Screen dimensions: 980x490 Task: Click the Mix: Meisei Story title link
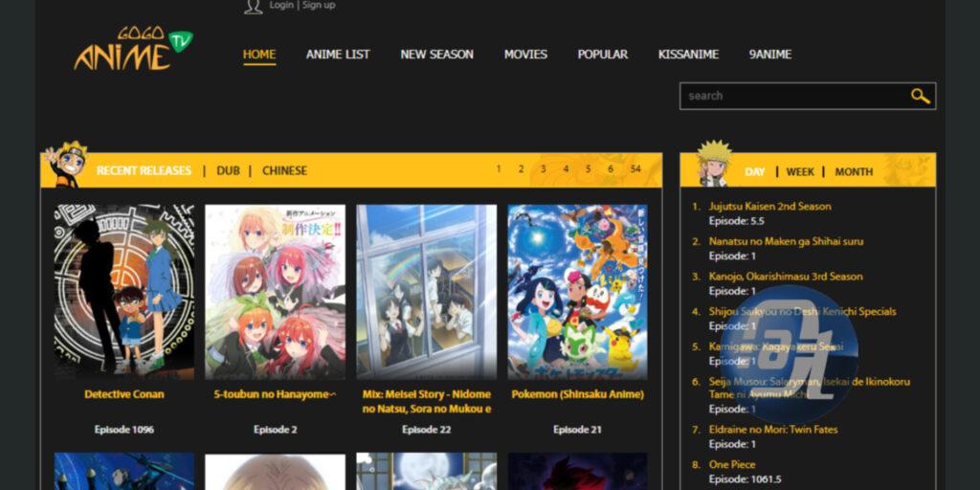pos(426,402)
